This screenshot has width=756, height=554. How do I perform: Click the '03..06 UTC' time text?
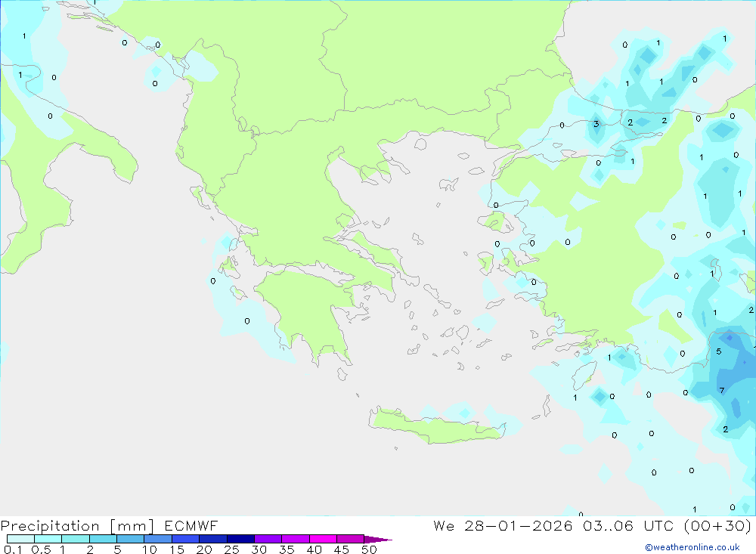628,525
